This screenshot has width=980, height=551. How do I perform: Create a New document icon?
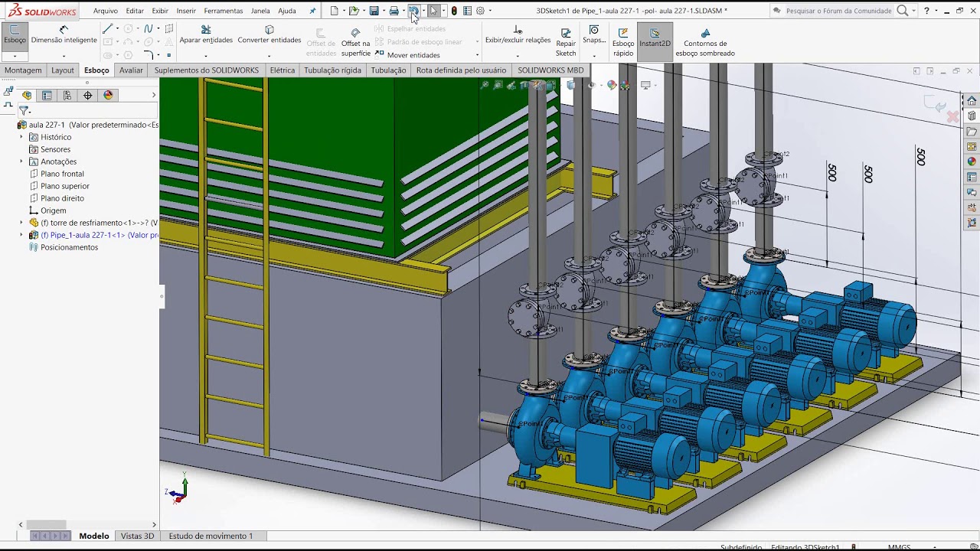pos(334,11)
